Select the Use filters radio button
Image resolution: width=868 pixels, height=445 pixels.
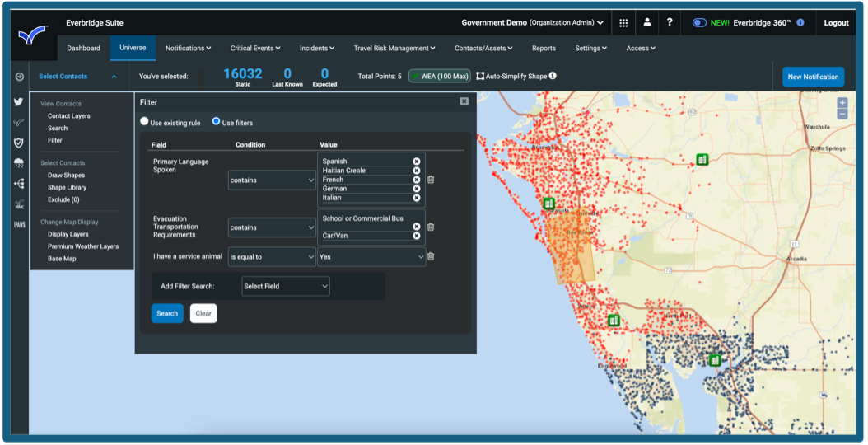217,122
